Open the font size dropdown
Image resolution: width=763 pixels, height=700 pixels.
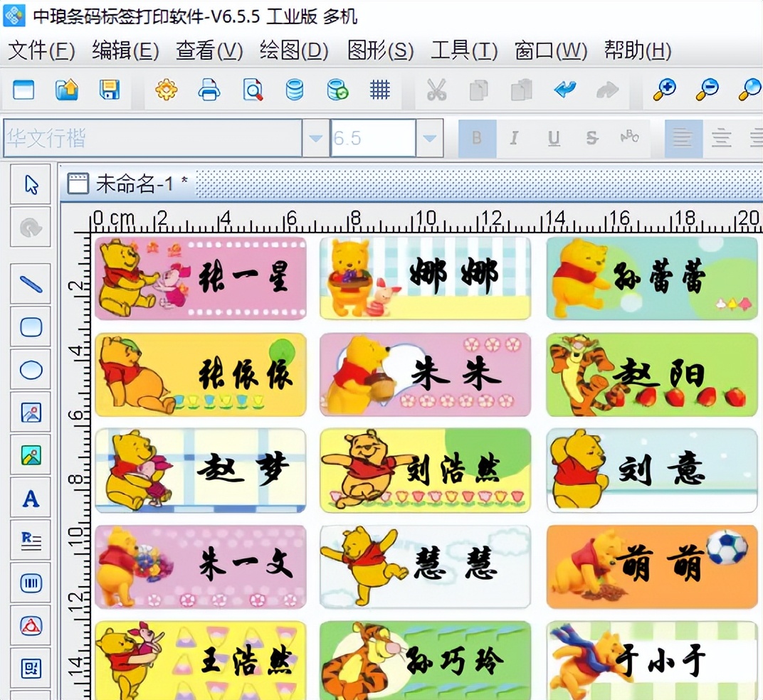(x=430, y=138)
